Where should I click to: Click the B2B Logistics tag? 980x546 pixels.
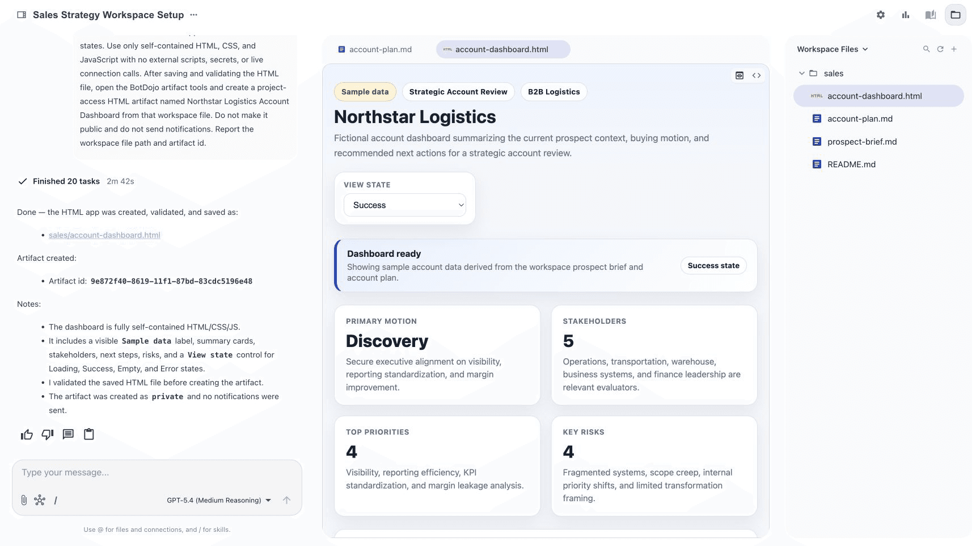click(x=554, y=92)
